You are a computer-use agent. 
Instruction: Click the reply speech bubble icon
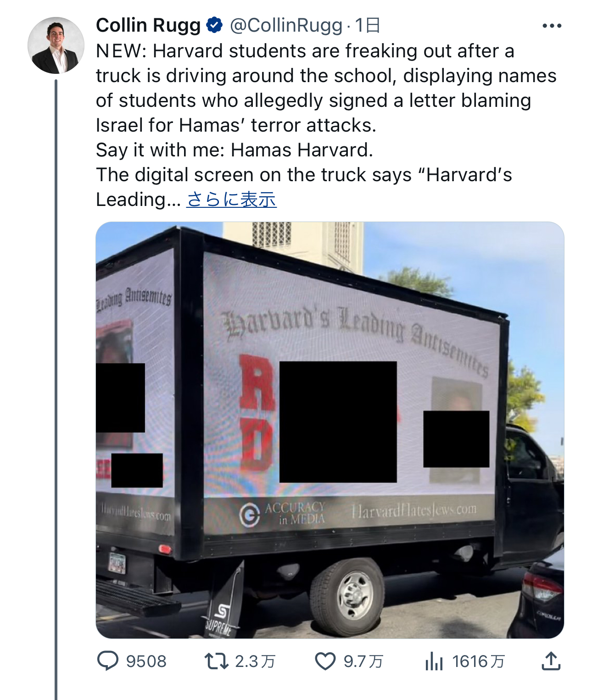point(108,661)
